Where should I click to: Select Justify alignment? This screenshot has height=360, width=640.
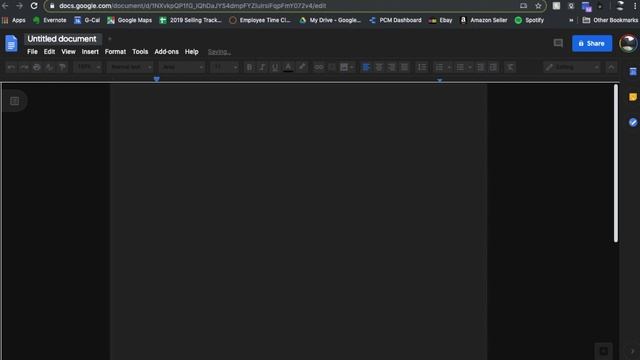(404, 67)
